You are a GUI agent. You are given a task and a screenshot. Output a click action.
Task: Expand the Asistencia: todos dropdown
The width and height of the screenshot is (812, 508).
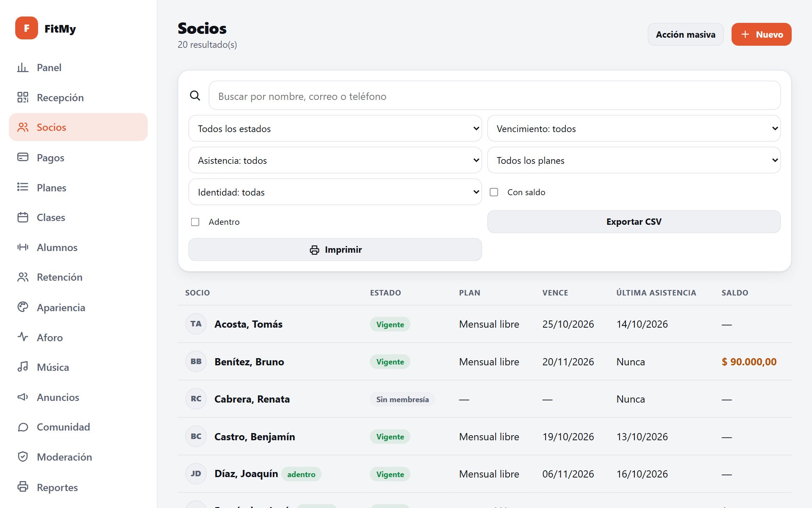(335, 160)
